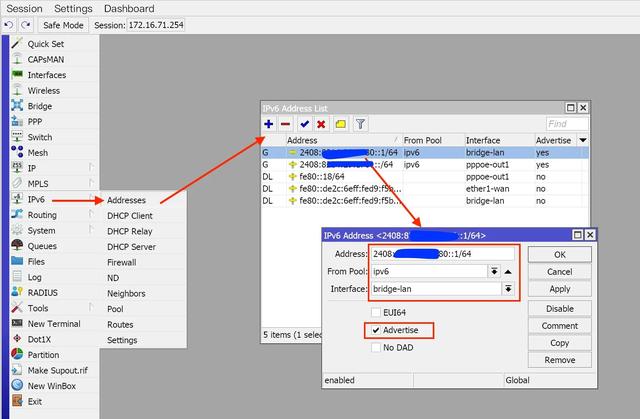Viewport: 640px width, 419px height.
Task: Expand System submenu in sidebar
Action: (x=91, y=230)
